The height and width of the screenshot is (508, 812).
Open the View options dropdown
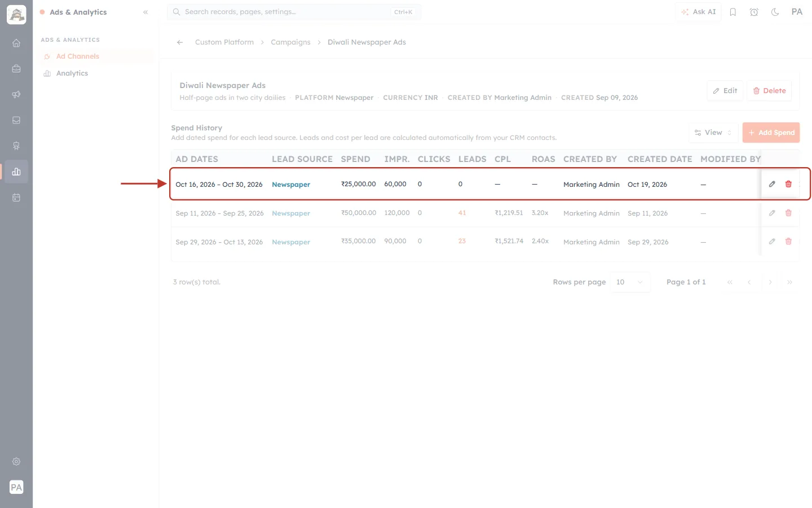point(713,133)
